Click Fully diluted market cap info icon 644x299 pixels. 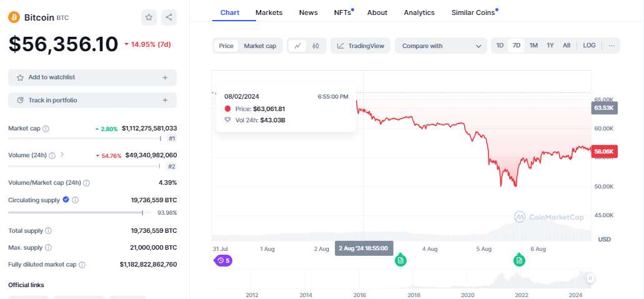point(82,265)
